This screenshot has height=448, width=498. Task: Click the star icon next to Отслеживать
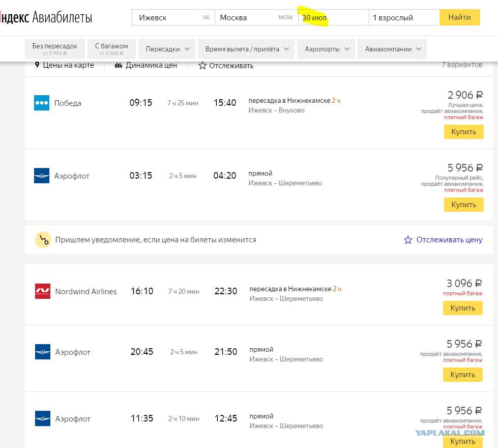[x=202, y=66]
